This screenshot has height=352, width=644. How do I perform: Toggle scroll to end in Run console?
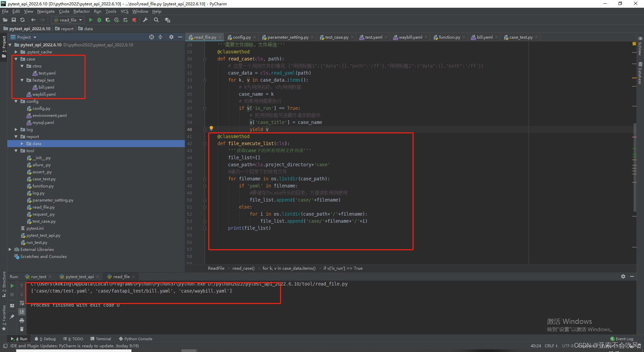[x=22, y=312]
